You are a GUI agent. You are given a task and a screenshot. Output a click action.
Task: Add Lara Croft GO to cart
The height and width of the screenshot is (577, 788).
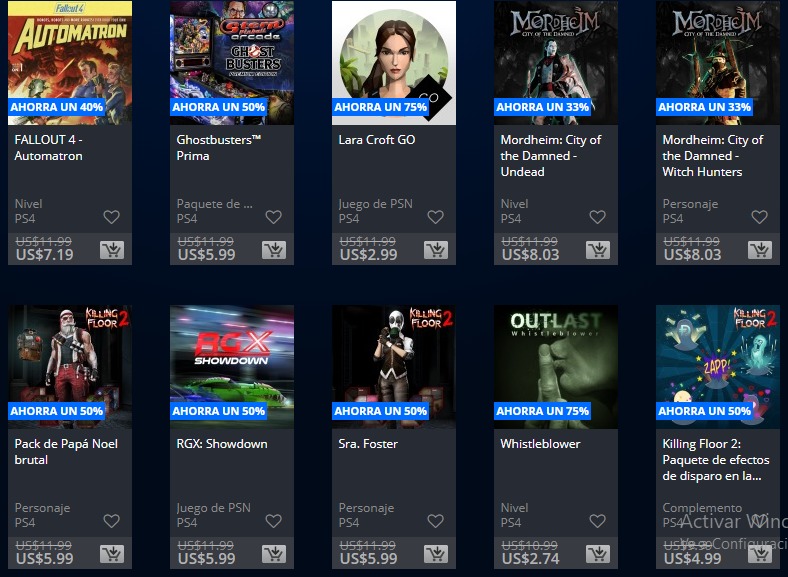[x=436, y=250]
